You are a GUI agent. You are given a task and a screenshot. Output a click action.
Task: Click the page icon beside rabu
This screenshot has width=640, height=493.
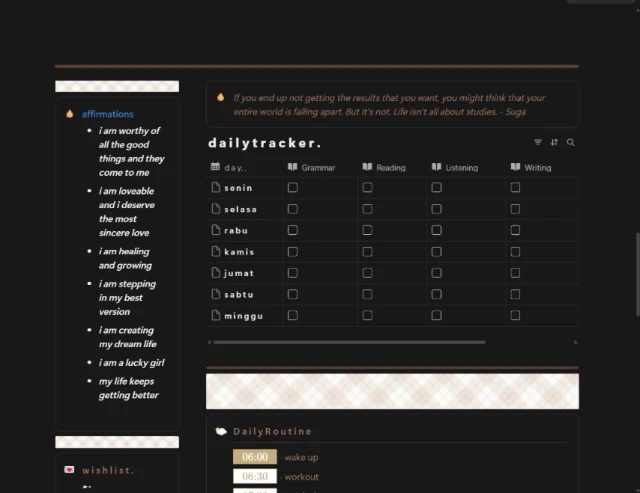point(216,230)
